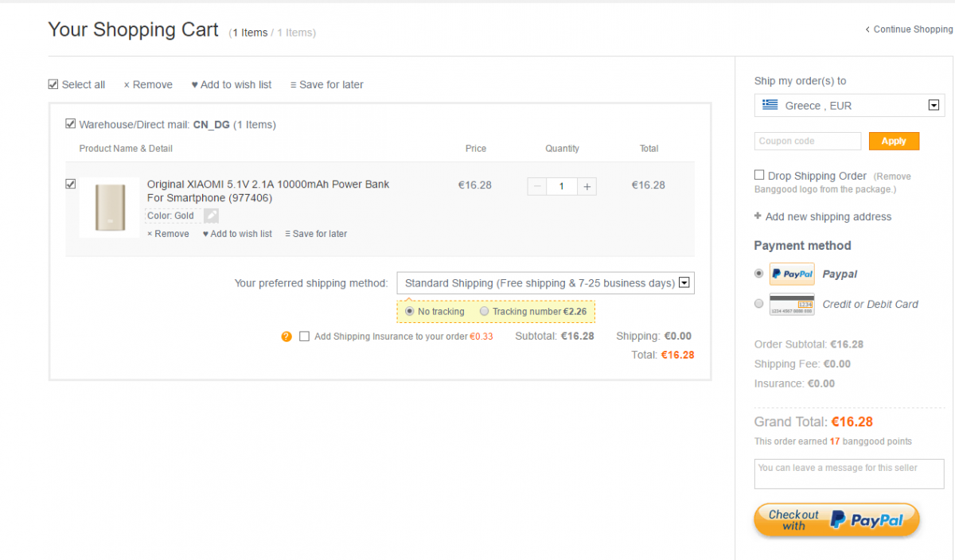Save XIAOMI Power Bank for later
Image resolution: width=955 pixels, height=560 pixels.
(316, 234)
